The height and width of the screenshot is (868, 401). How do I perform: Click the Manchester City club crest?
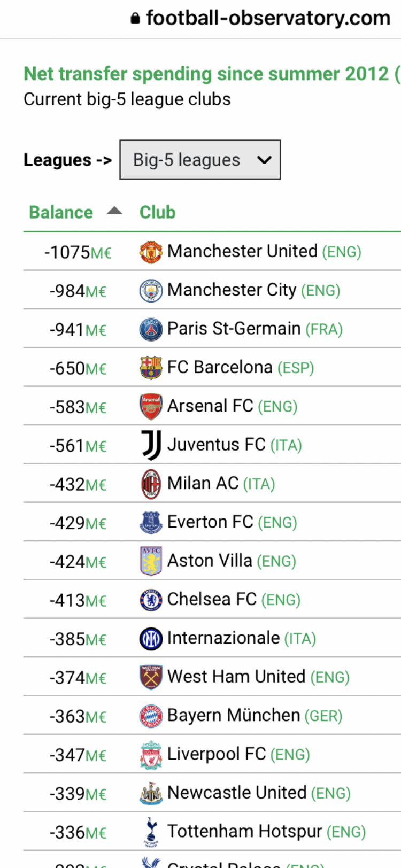pos(151,291)
